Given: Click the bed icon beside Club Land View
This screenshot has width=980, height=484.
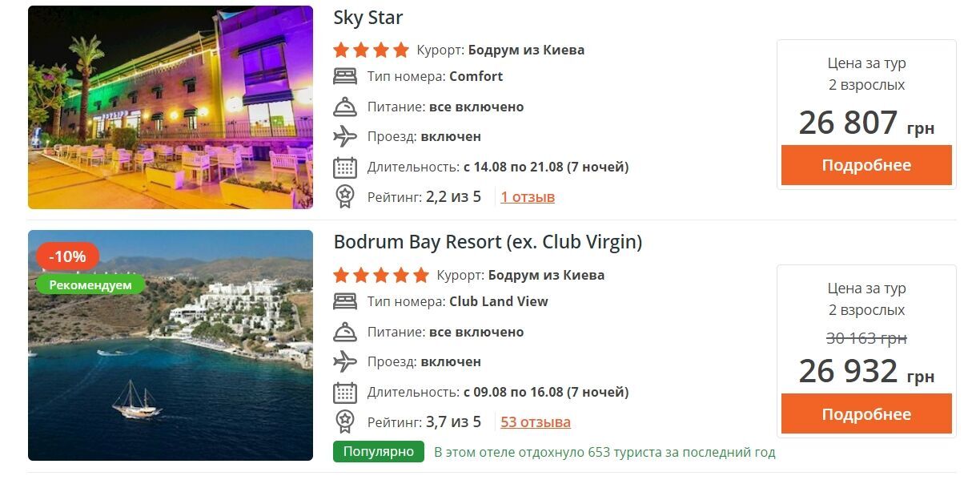Looking at the screenshot, I should (345, 302).
